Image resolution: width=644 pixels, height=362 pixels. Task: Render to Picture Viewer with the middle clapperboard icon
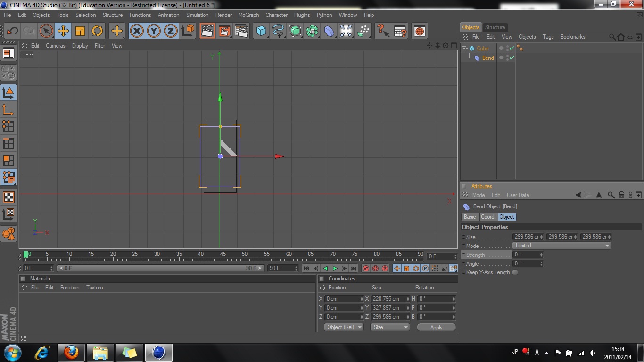(224, 31)
